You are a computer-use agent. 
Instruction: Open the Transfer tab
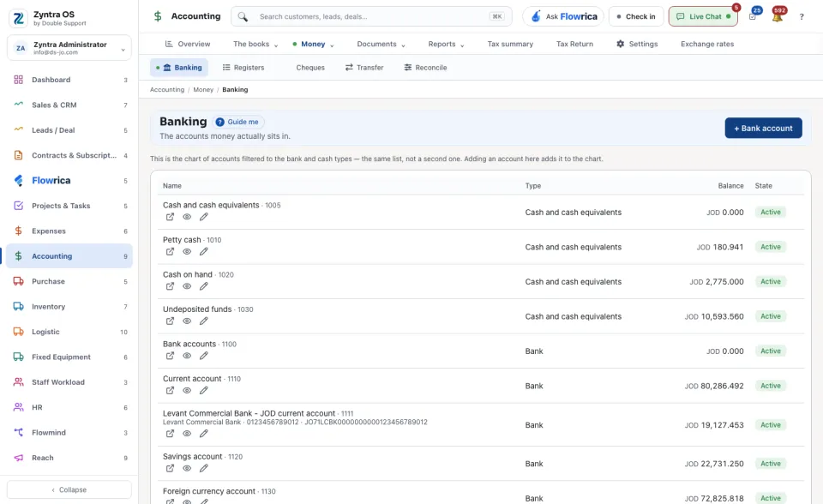pos(364,67)
